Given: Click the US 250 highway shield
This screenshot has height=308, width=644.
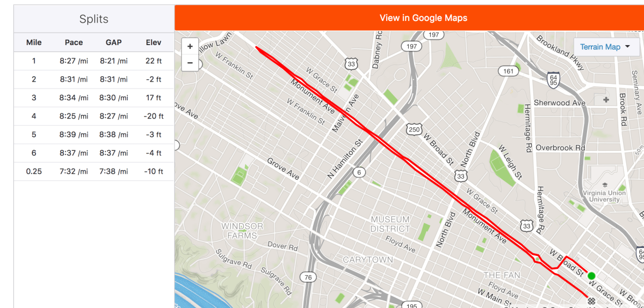Looking at the screenshot, I should [x=414, y=130].
